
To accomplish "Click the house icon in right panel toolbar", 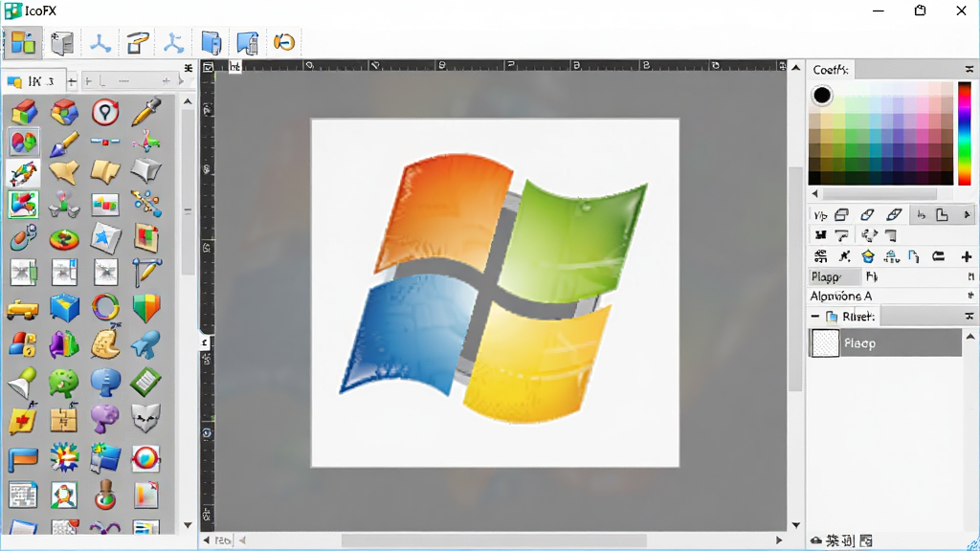I will coord(867,256).
